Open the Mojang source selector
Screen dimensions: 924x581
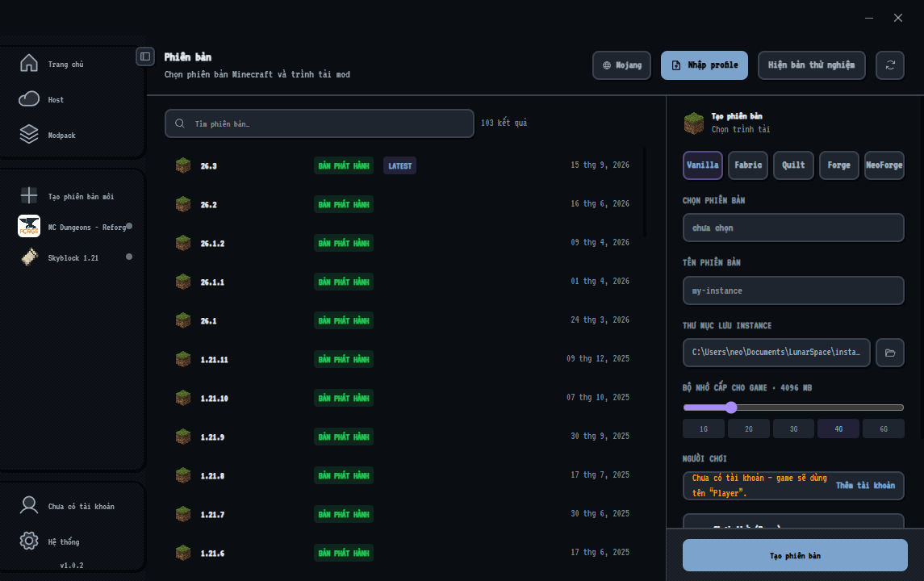(621, 65)
